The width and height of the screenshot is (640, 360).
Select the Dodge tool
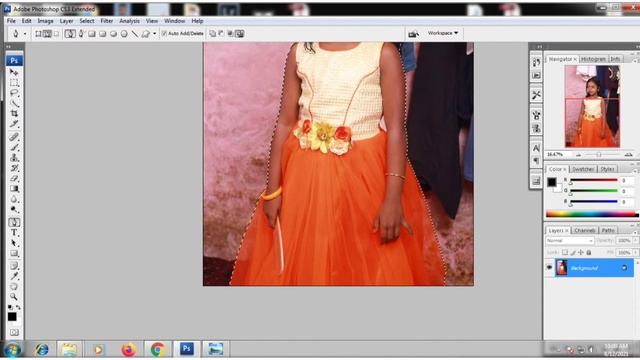coord(14,209)
